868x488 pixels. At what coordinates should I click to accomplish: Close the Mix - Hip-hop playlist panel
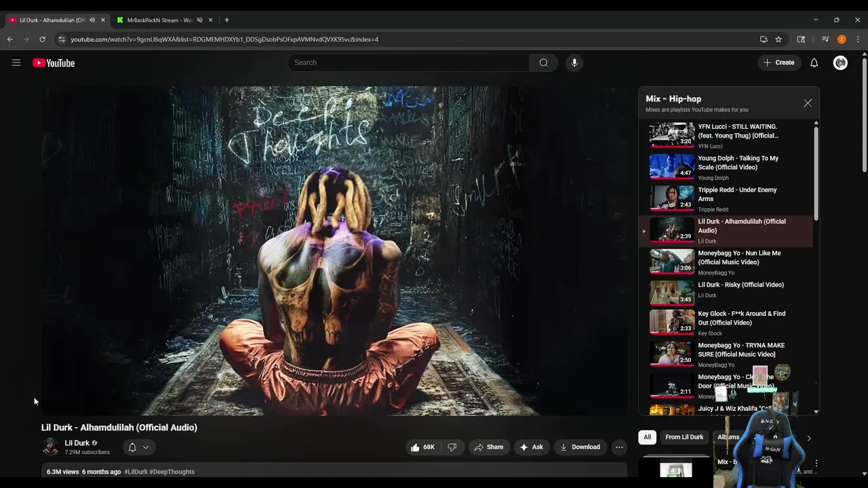click(808, 103)
